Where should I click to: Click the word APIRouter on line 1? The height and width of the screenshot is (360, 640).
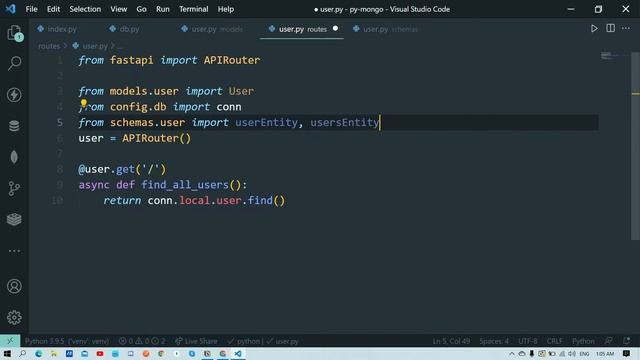coord(232,60)
